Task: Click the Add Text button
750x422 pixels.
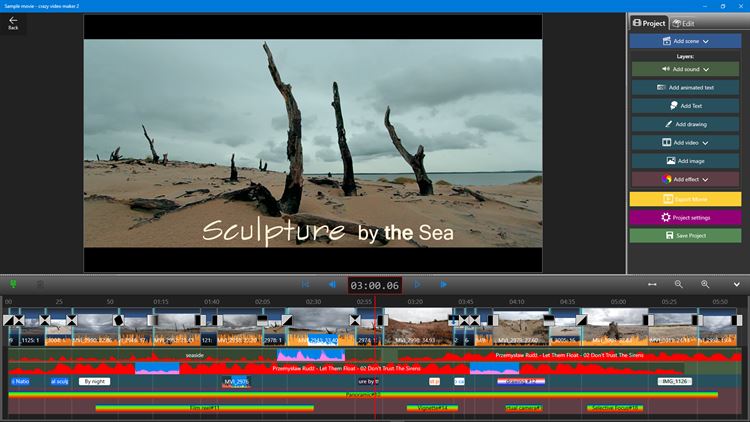Action: coord(685,106)
